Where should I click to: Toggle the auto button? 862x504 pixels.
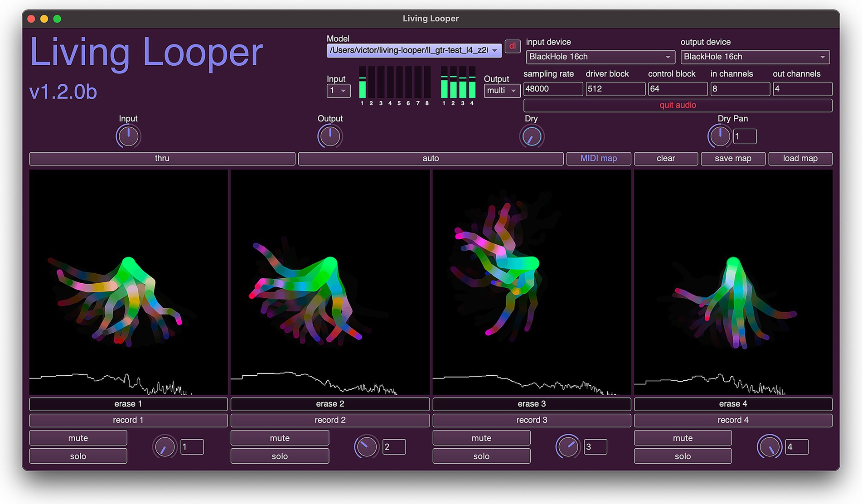[x=431, y=159]
